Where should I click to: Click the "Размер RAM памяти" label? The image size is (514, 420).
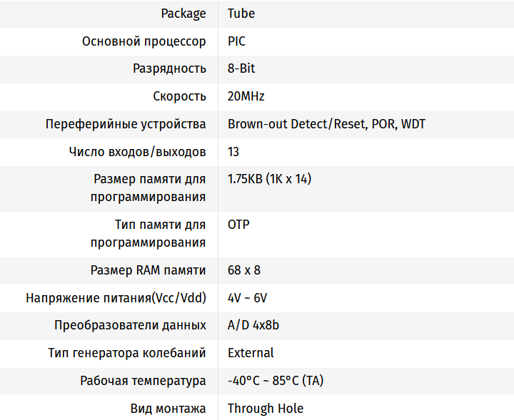[148, 270]
